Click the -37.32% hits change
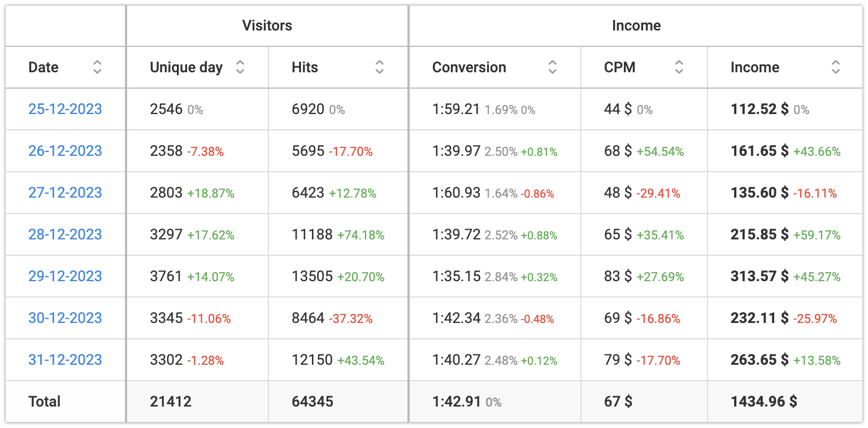 coord(351,318)
